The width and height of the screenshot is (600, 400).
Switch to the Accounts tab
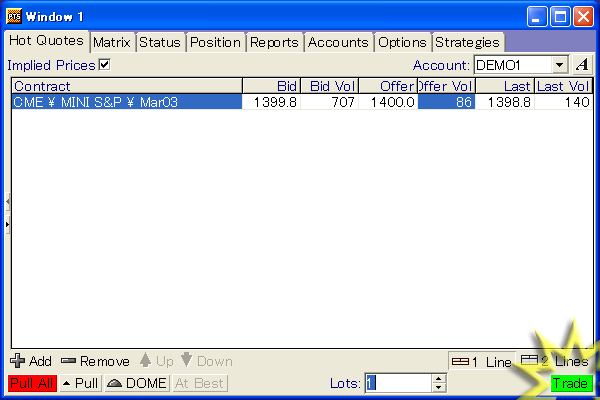(338, 42)
